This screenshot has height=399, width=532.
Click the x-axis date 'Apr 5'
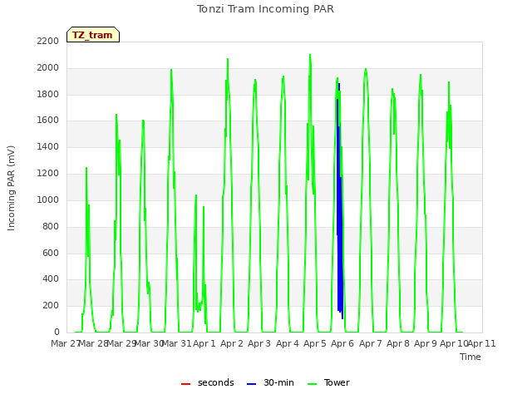(315, 343)
